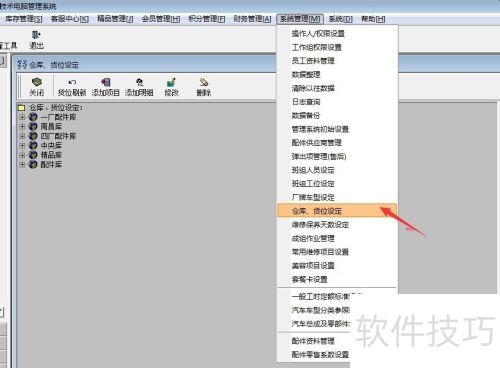500x368 pixels.
Task: Click the 修改 edit icon
Action: [171, 82]
